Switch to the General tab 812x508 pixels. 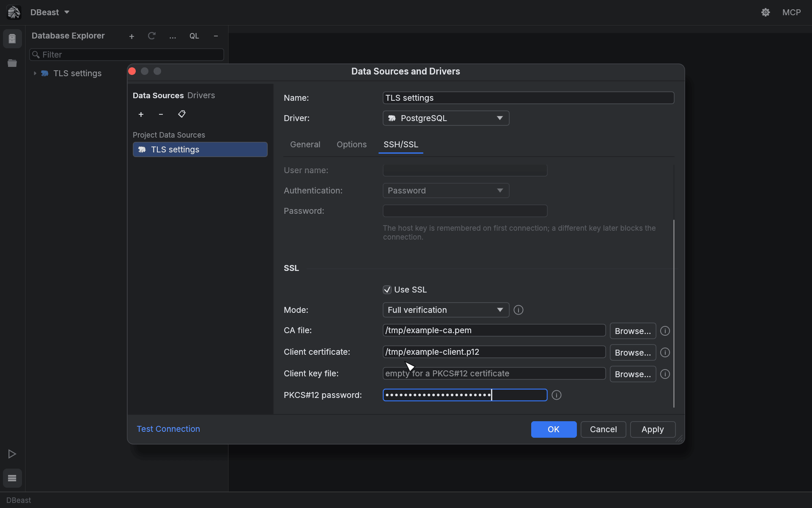(x=305, y=144)
